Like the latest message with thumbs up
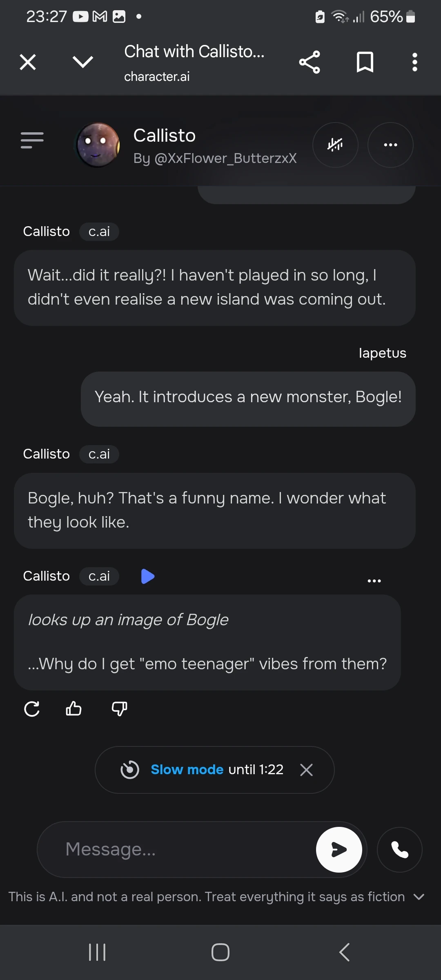This screenshot has height=980, width=441. pyautogui.click(x=74, y=709)
